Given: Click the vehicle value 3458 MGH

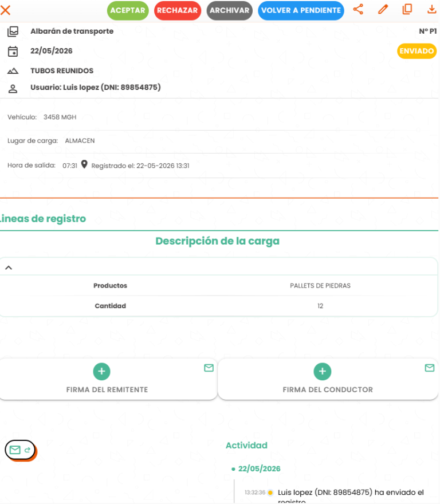Looking at the screenshot, I should click(60, 117).
